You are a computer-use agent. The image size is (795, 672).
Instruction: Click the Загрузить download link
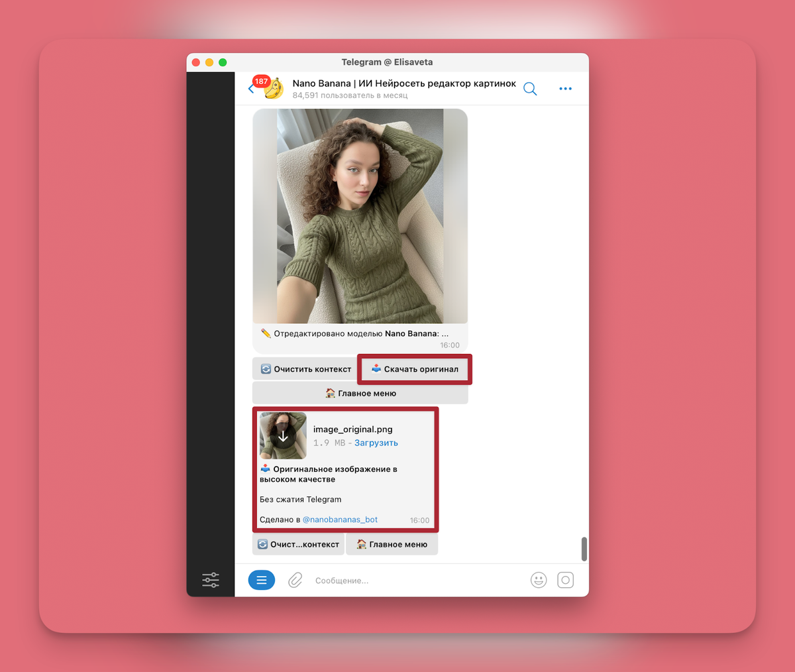376,443
